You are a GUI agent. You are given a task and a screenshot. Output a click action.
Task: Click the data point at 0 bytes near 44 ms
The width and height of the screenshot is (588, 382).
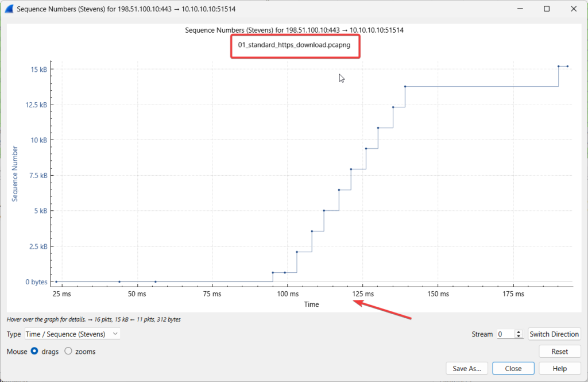119,281
